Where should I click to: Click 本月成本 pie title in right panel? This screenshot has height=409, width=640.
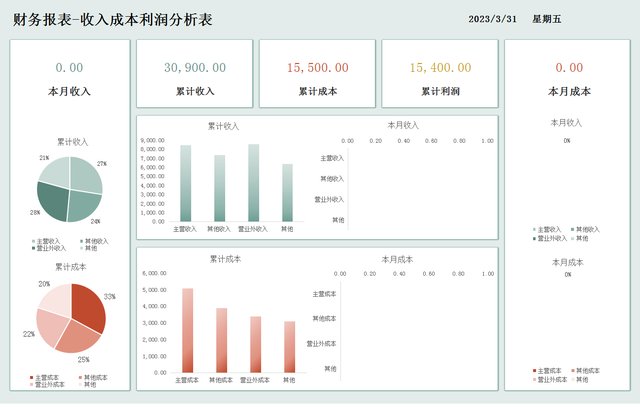pos(568,262)
